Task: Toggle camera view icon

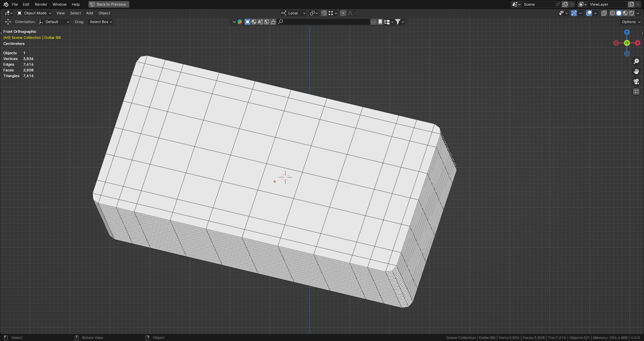Action: [x=636, y=81]
